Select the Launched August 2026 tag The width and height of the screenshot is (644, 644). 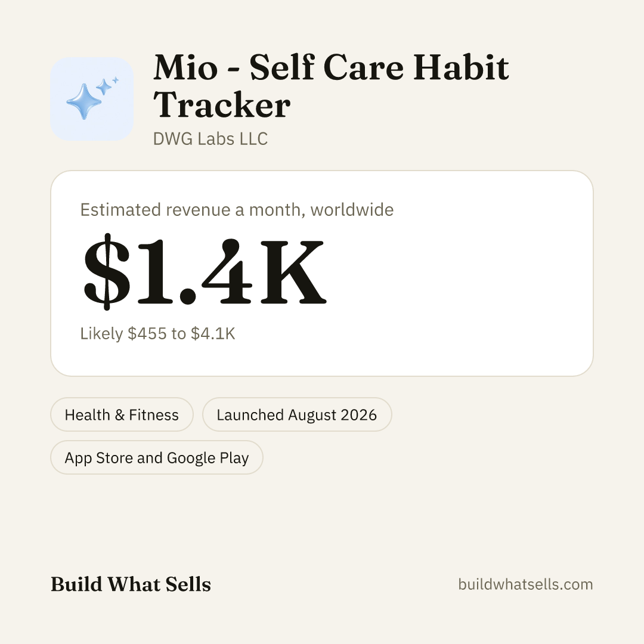click(297, 414)
